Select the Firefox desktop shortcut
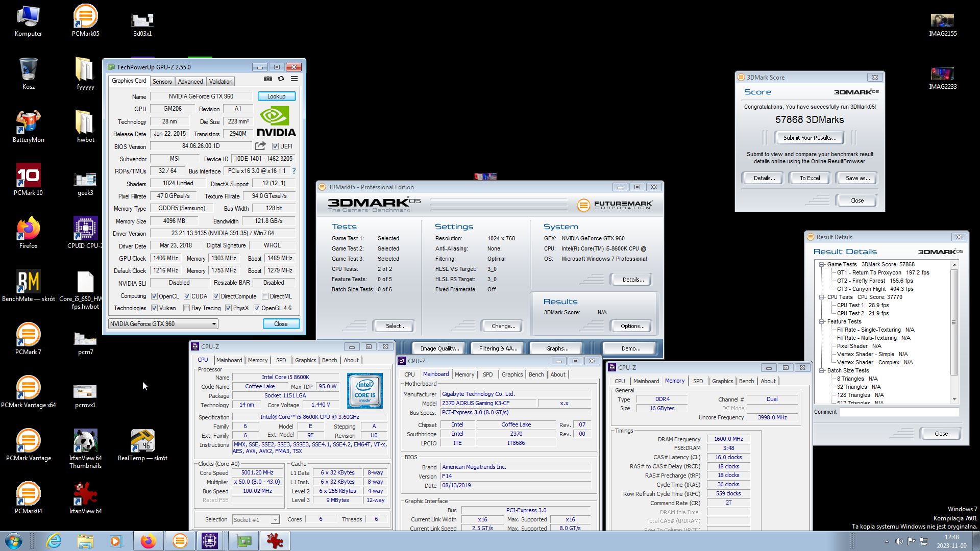The image size is (980, 551). (29, 233)
